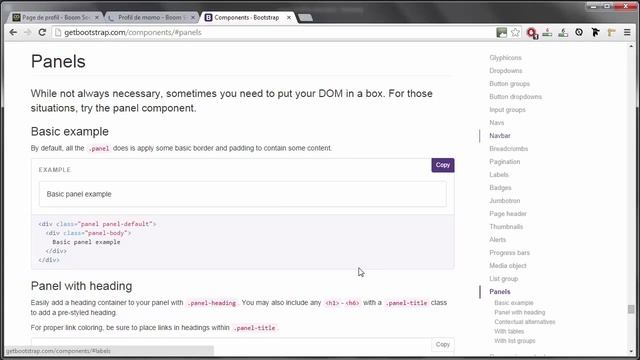Open 'Panel with heading' sub-link in sidebar
640x360 pixels.
click(x=520, y=312)
